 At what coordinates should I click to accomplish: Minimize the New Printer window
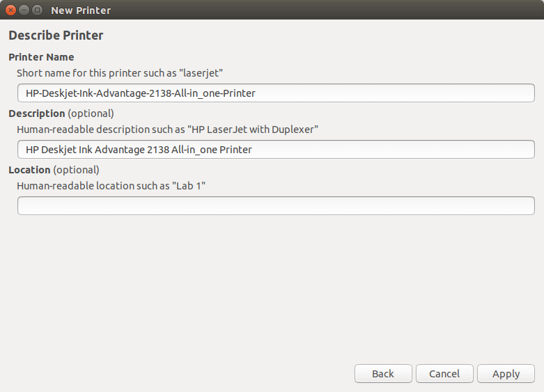(x=24, y=10)
